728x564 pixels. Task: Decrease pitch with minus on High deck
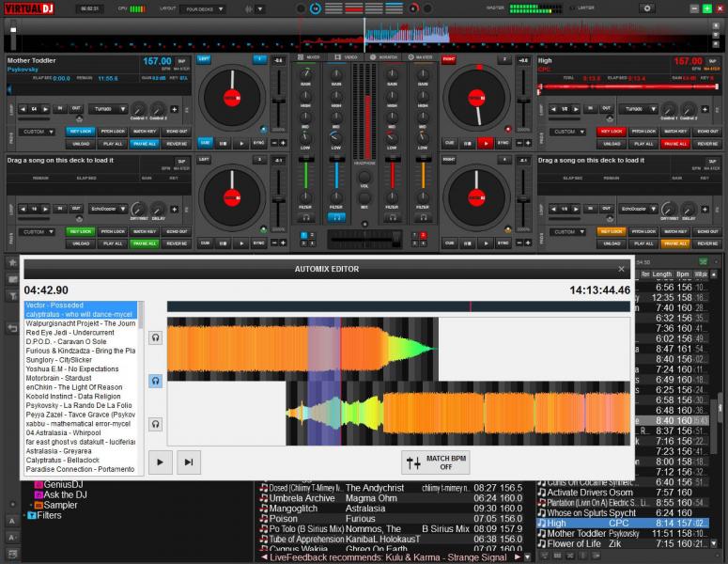point(519,143)
